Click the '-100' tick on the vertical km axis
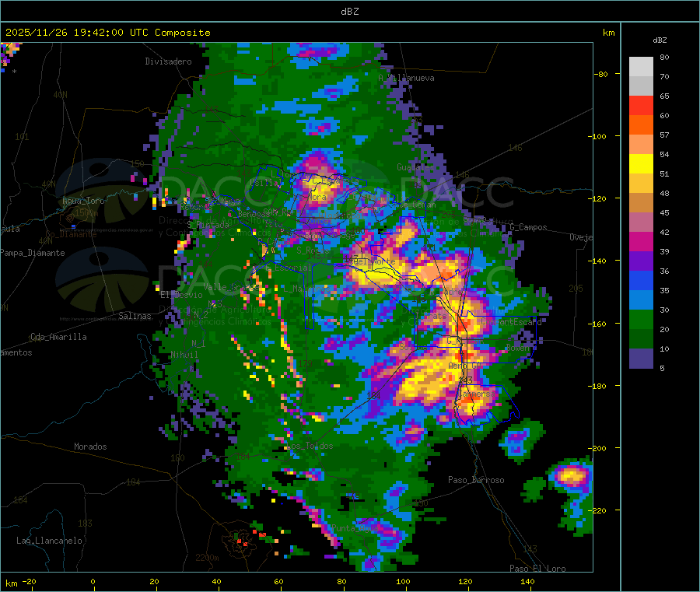 [x=597, y=137]
